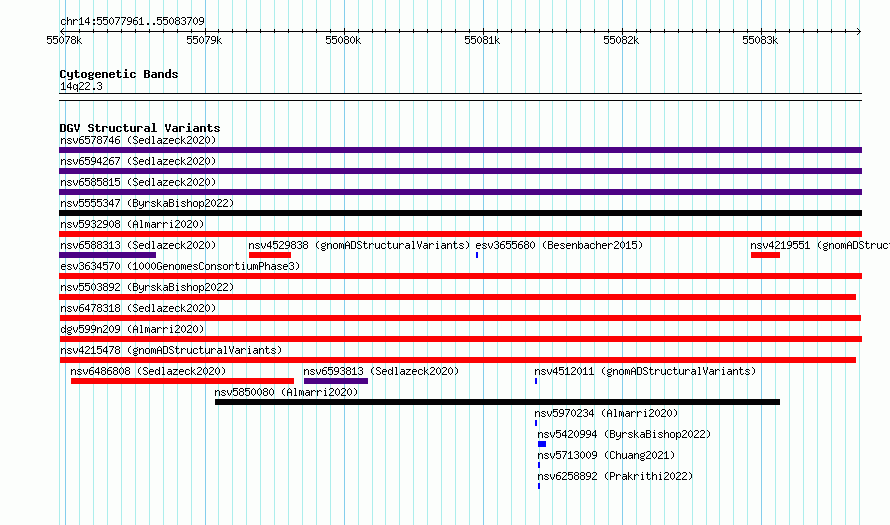Click nsv4512011 (gnomADStructuralVariants) label

(645, 371)
